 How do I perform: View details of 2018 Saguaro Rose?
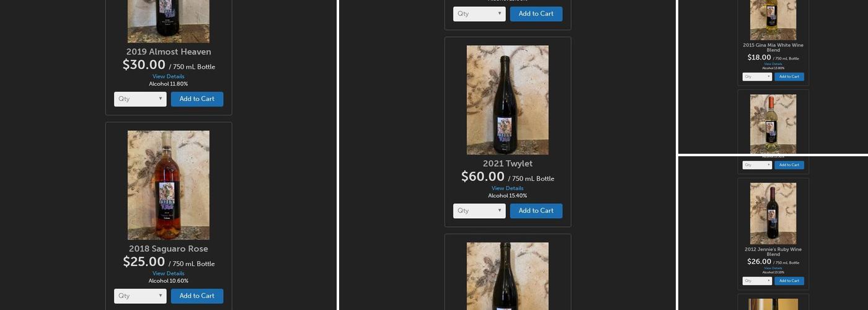coord(169,273)
